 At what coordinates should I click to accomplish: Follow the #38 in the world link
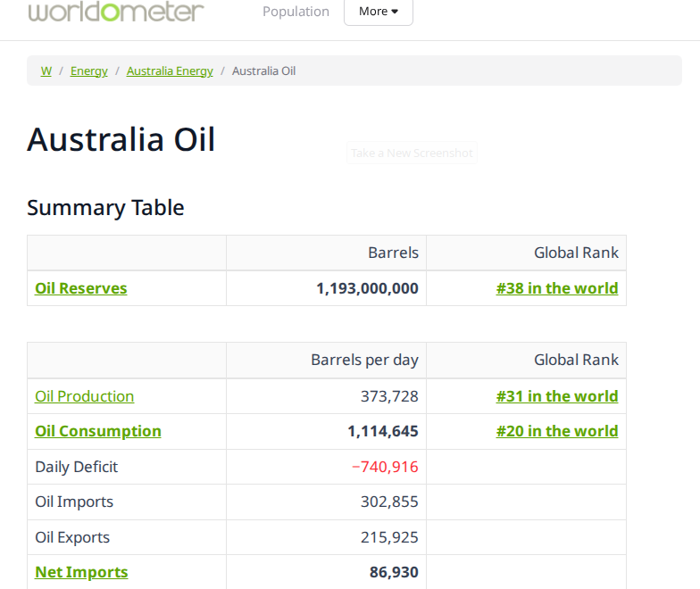point(557,288)
